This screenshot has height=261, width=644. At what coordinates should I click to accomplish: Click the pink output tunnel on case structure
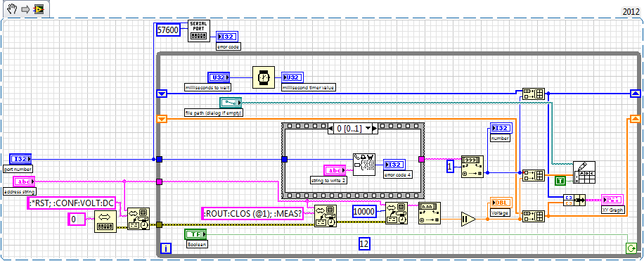(421, 159)
